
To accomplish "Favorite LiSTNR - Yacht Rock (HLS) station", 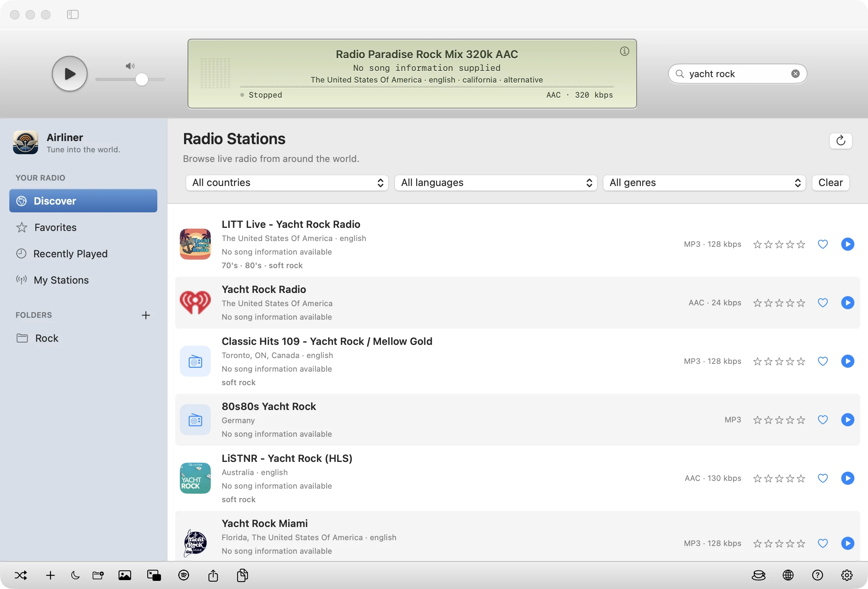I will [823, 478].
